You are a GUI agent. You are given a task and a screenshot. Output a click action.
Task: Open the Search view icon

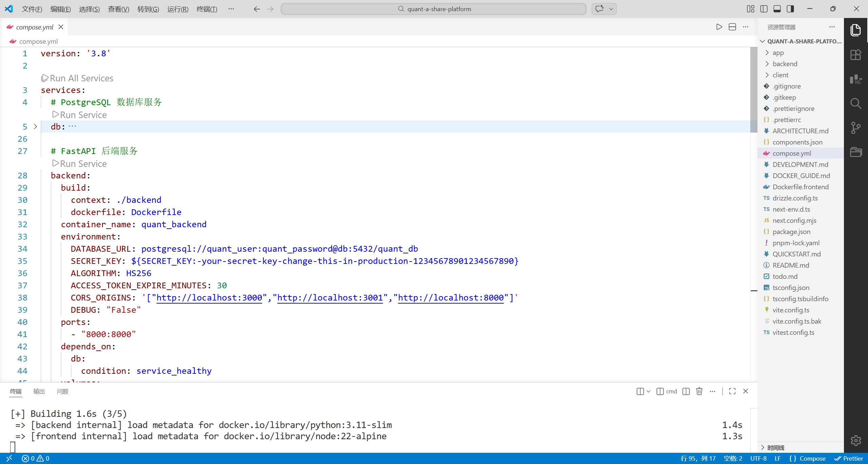click(x=855, y=103)
